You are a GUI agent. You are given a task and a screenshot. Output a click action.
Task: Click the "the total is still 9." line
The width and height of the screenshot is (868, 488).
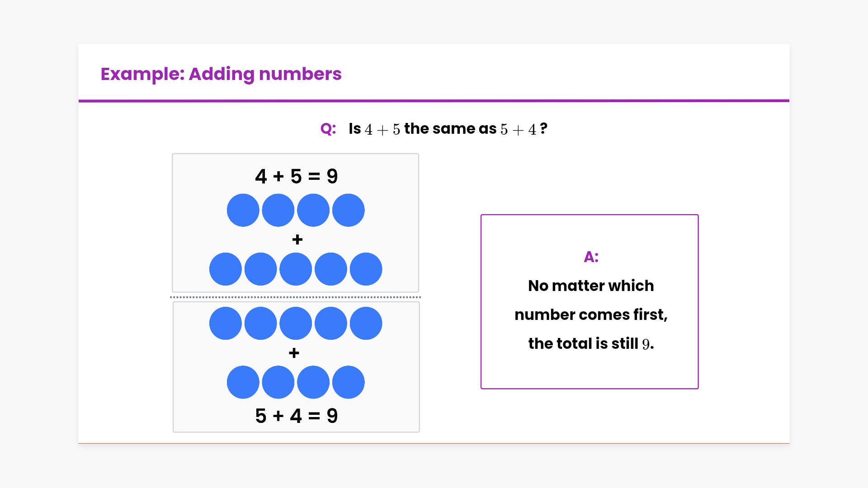(590, 343)
